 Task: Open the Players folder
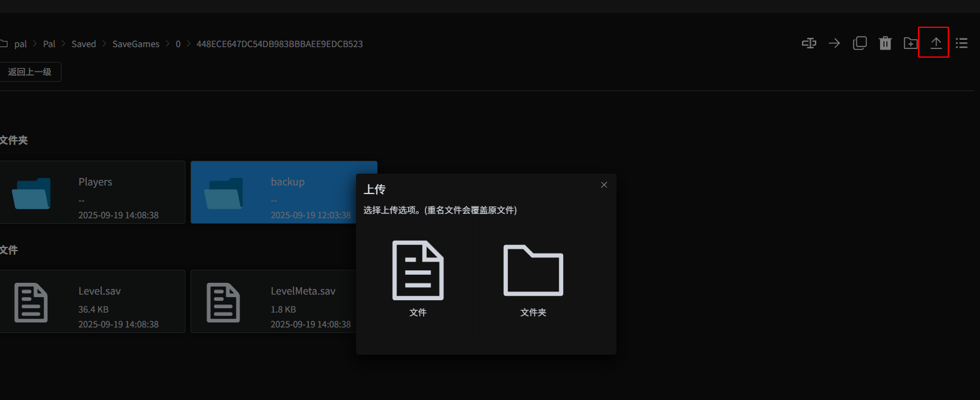92,192
